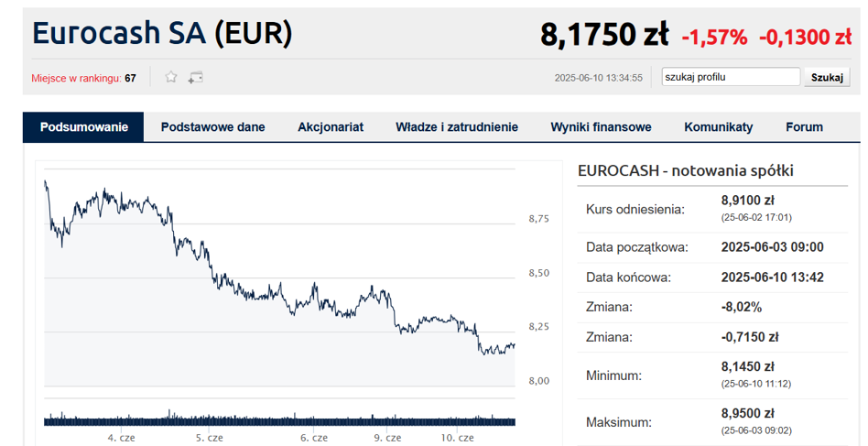Image resolution: width=868 pixels, height=446 pixels.
Task: Open the Akcjonariat tab
Action: [331, 127]
